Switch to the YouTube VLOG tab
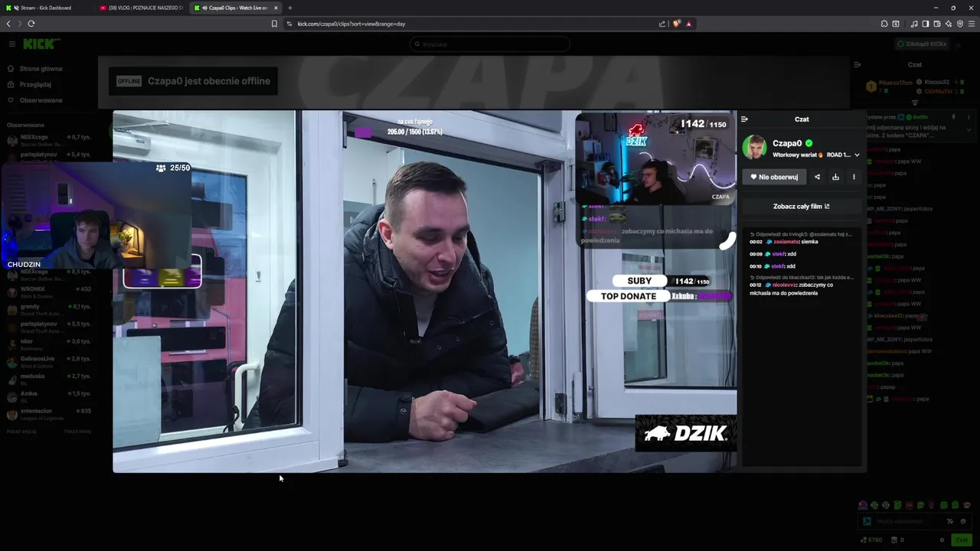 click(x=142, y=8)
